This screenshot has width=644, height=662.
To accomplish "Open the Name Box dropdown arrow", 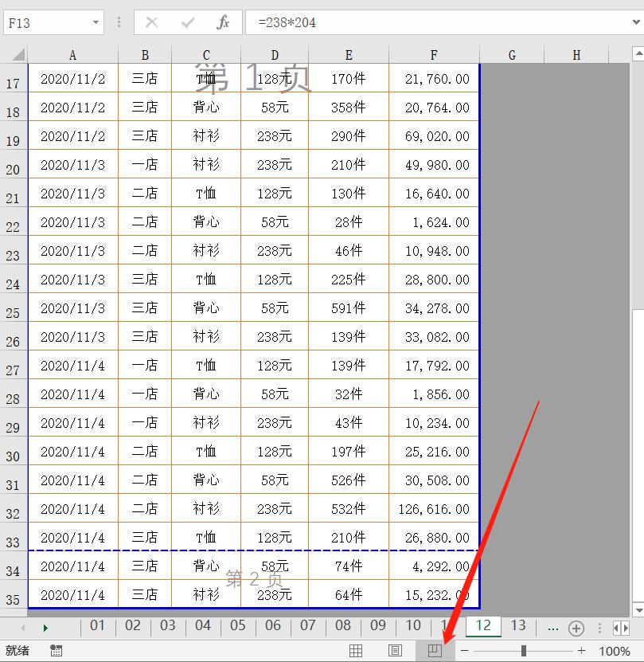I will [x=96, y=22].
